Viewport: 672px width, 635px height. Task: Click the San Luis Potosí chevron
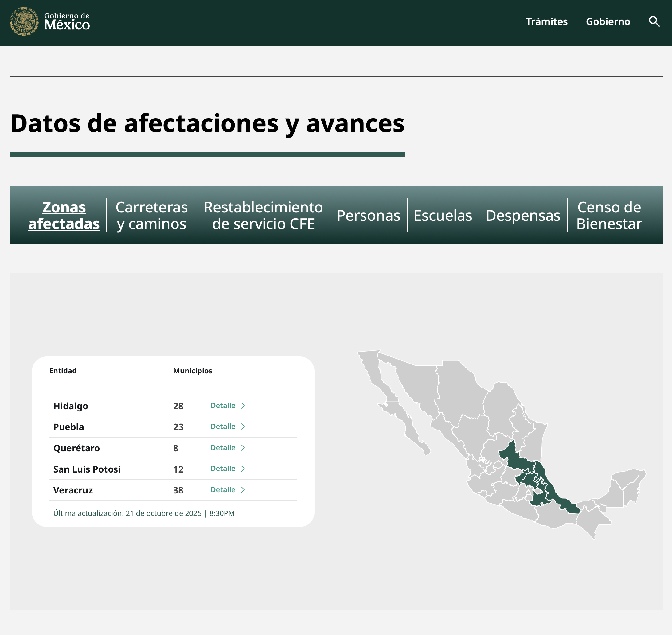click(243, 469)
